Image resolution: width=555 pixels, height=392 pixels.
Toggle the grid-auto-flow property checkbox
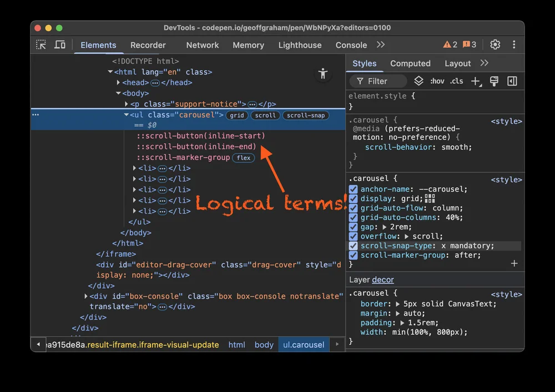[353, 208]
